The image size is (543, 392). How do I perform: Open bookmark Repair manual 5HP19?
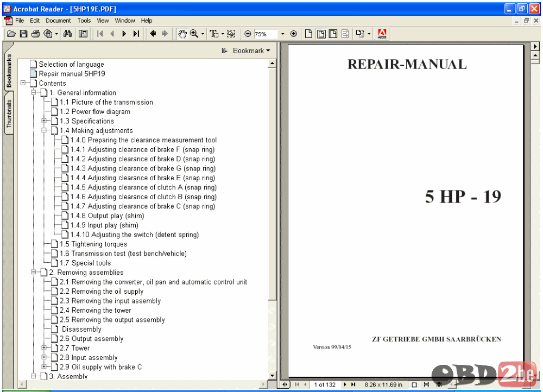point(72,74)
